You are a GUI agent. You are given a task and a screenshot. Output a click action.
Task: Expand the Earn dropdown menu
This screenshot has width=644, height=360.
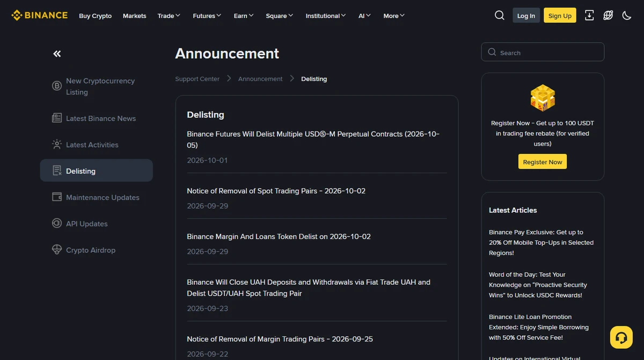244,16
